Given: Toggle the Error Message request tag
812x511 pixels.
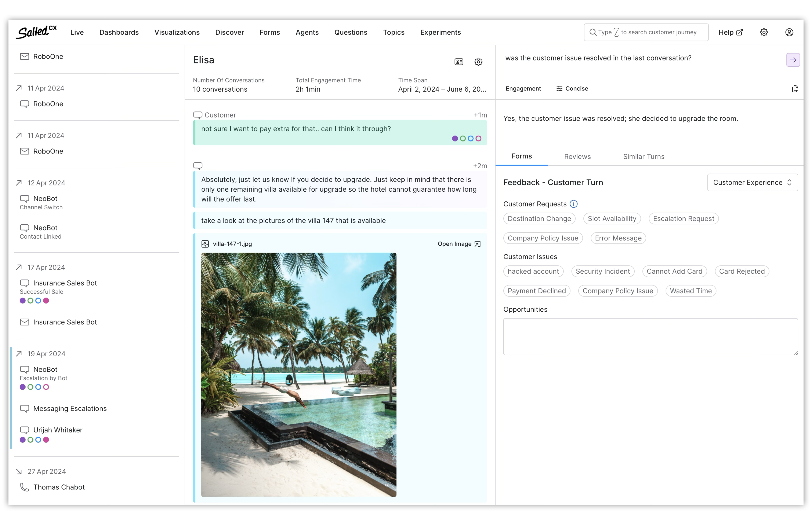Looking at the screenshot, I should pyautogui.click(x=618, y=238).
